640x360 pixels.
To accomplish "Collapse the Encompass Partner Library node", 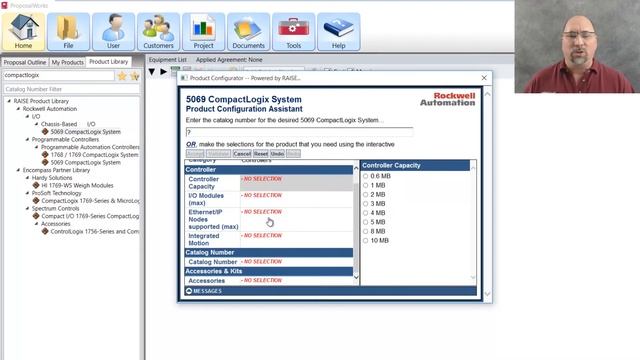I will pyautogui.click(x=18, y=170).
